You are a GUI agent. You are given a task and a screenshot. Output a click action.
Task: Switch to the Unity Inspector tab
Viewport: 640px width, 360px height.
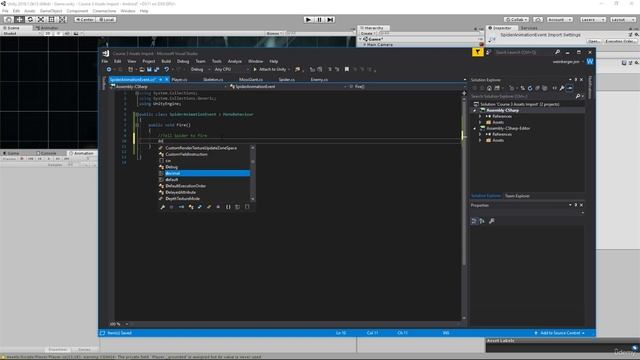(501, 28)
